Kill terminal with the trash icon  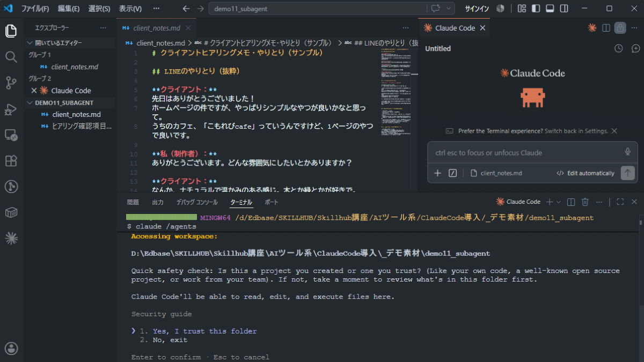coord(585,202)
